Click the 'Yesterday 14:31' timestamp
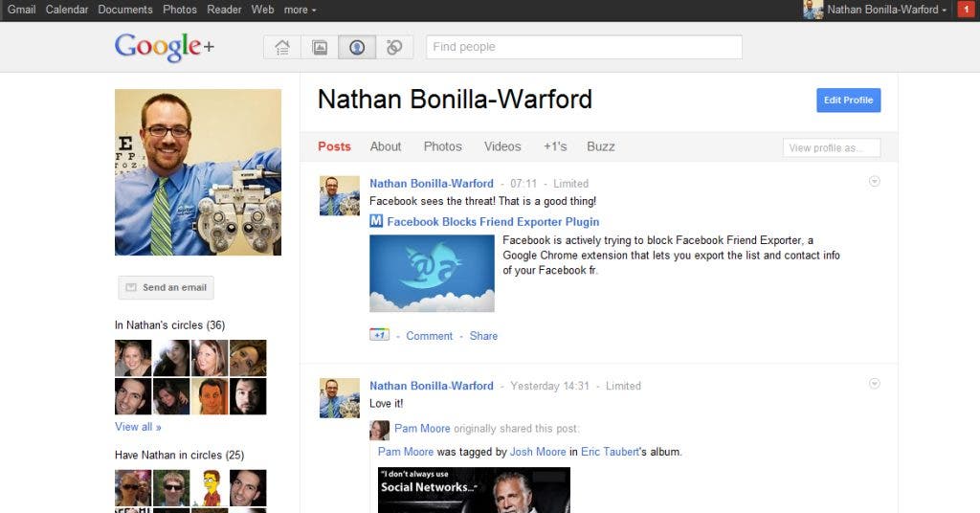980x513 pixels. point(549,386)
